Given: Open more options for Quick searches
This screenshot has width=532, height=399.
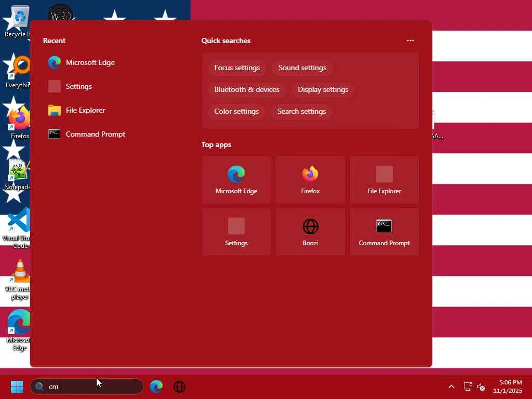Looking at the screenshot, I should click(410, 41).
